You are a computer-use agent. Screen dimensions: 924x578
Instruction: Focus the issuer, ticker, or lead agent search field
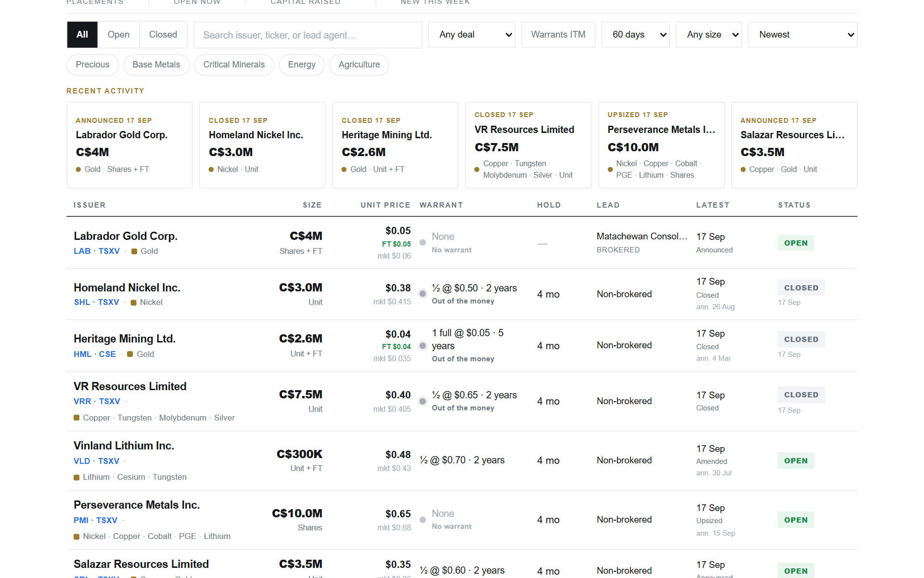coord(308,35)
